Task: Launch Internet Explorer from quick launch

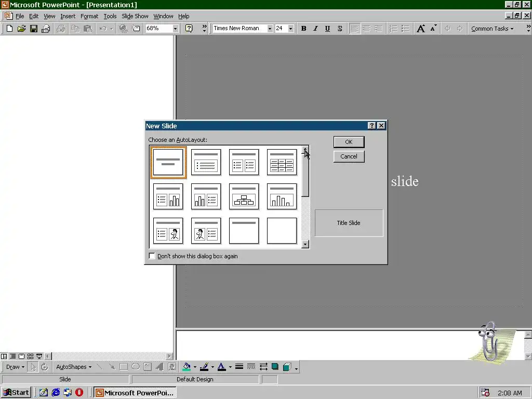Action: point(56,393)
